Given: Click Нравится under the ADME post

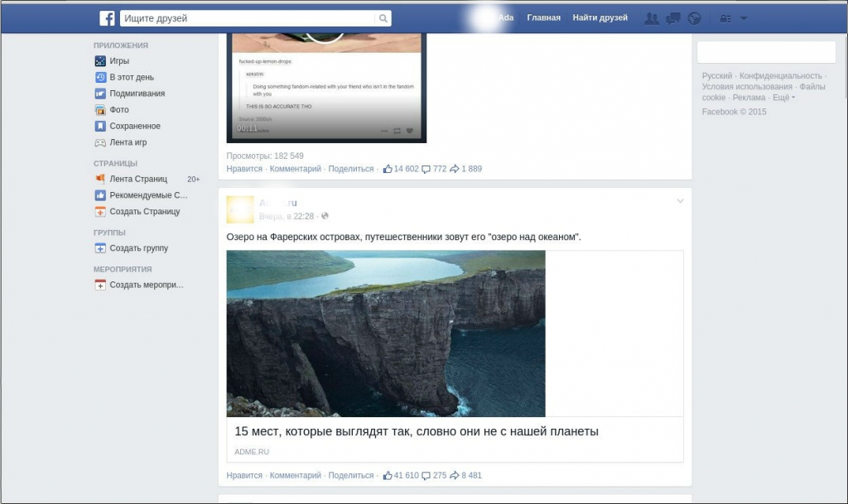Looking at the screenshot, I should [244, 475].
